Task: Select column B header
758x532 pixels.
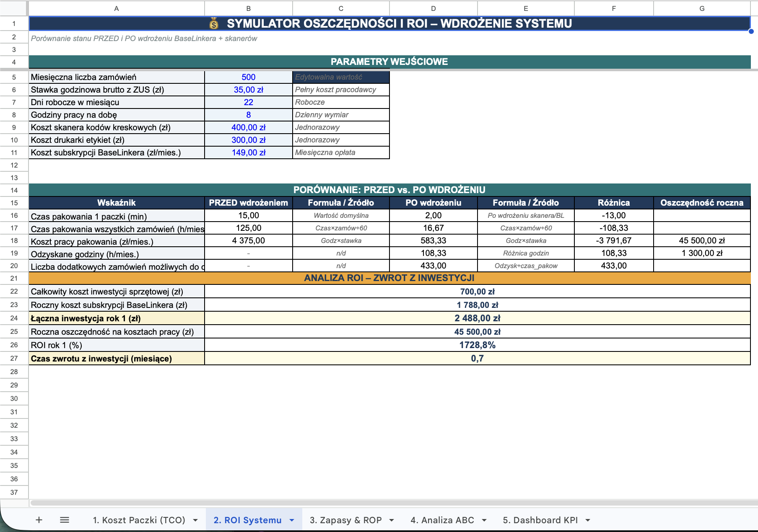Action: coord(248,8)
